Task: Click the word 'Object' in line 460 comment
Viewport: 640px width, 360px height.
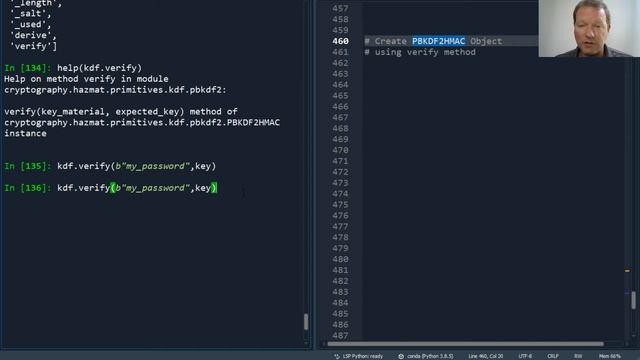Action: click(x=486, y=41)
